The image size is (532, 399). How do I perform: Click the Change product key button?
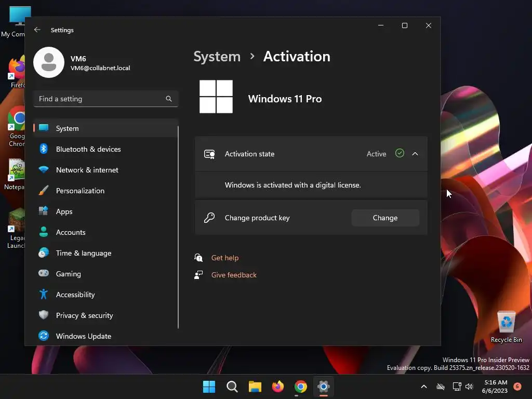(x=385, y=218)
